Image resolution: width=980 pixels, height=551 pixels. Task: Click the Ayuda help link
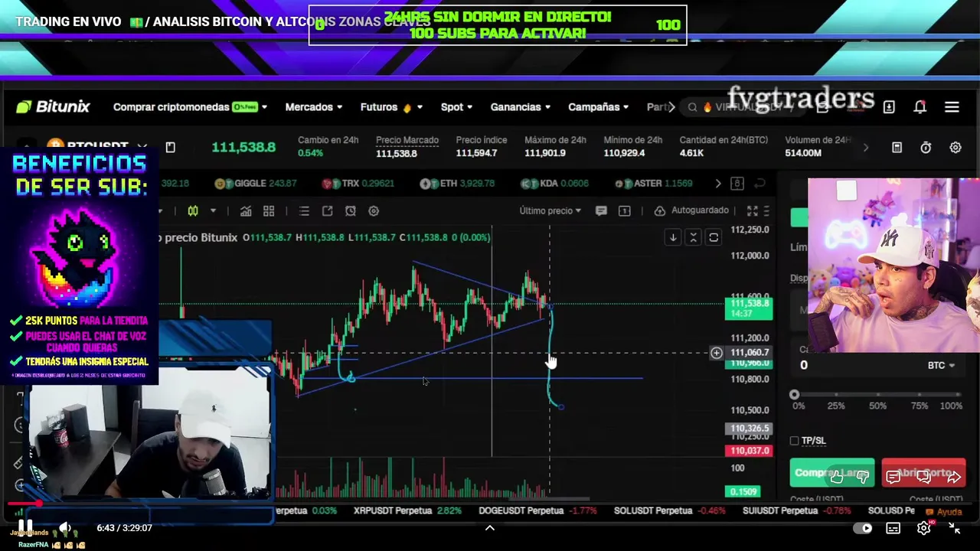[944, 511]
